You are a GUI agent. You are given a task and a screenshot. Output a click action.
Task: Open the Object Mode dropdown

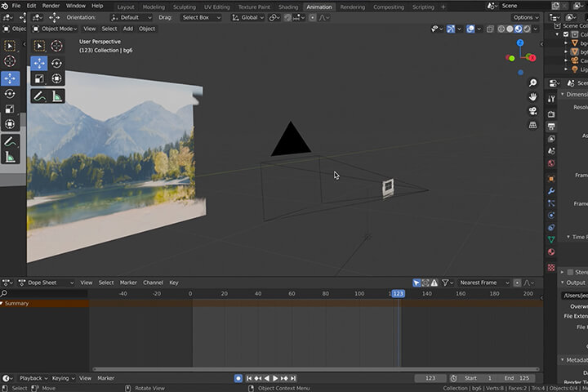coord(55,29)
